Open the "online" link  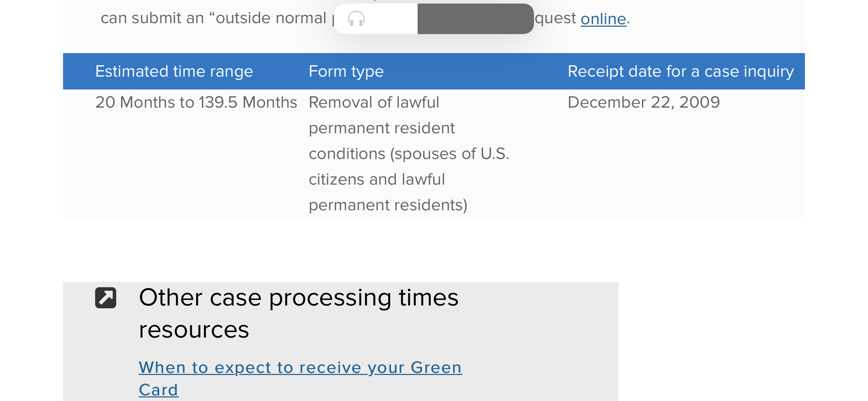[603, 19]
